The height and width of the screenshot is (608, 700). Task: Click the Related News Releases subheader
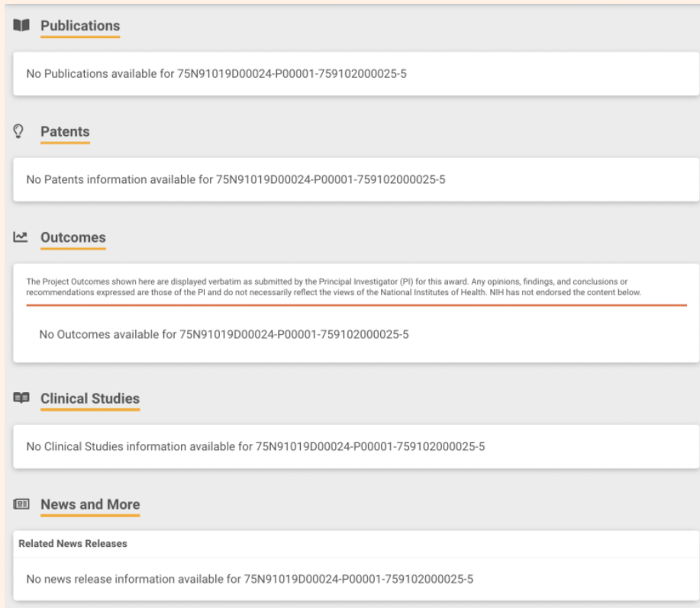pos(73,544)
